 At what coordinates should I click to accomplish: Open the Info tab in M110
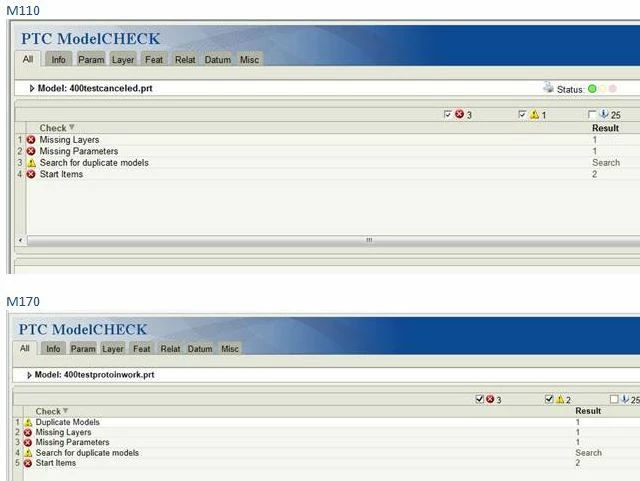[58, 60]
